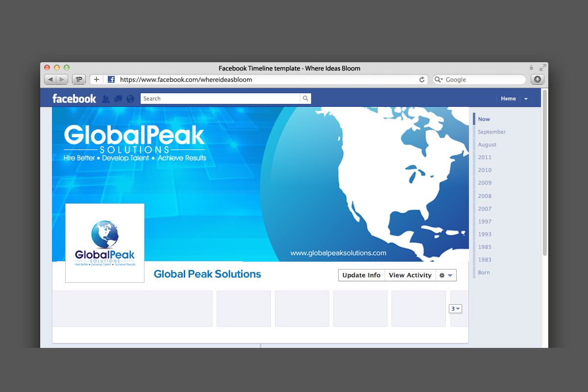This screenshot has height=392, width=588.
Task: Click the magnifier icon in Facebook search bar
Action: point(305,98)
